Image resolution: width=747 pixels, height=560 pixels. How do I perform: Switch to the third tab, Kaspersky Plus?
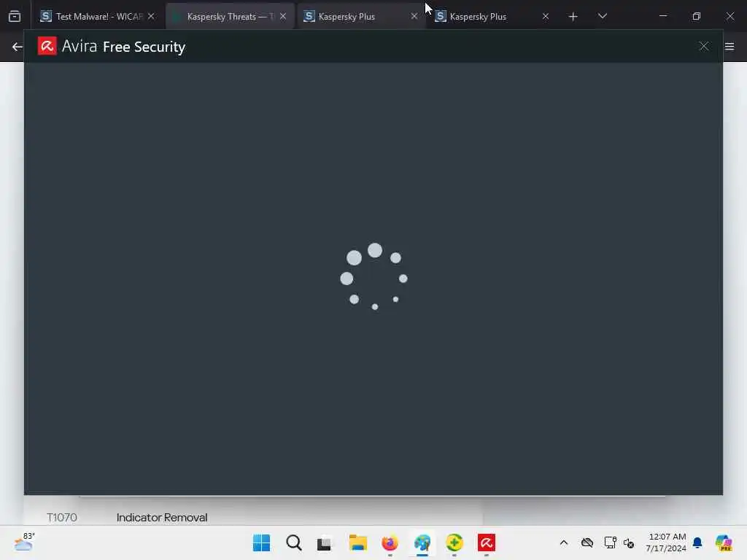[x=361, y=17]
